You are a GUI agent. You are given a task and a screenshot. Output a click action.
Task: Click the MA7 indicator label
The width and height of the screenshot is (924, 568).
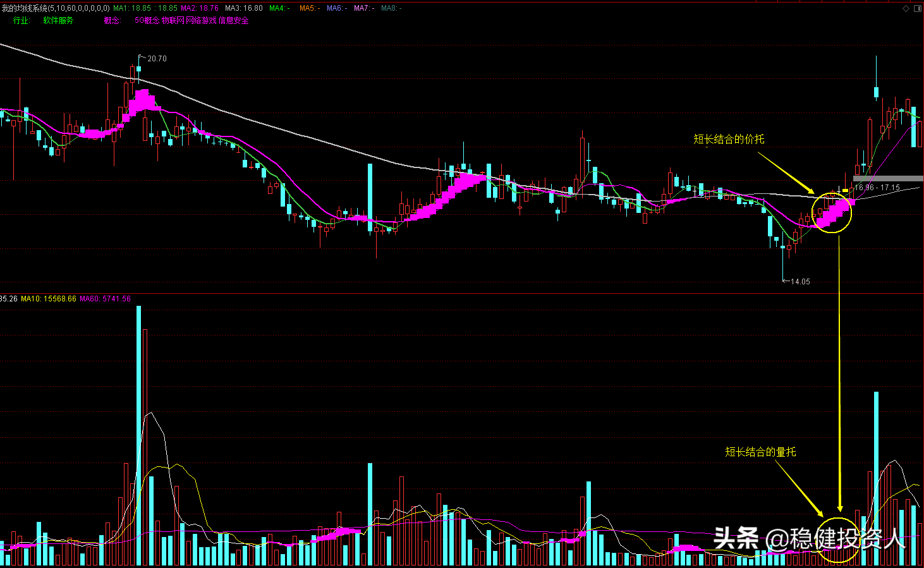(x=364, y=8)
